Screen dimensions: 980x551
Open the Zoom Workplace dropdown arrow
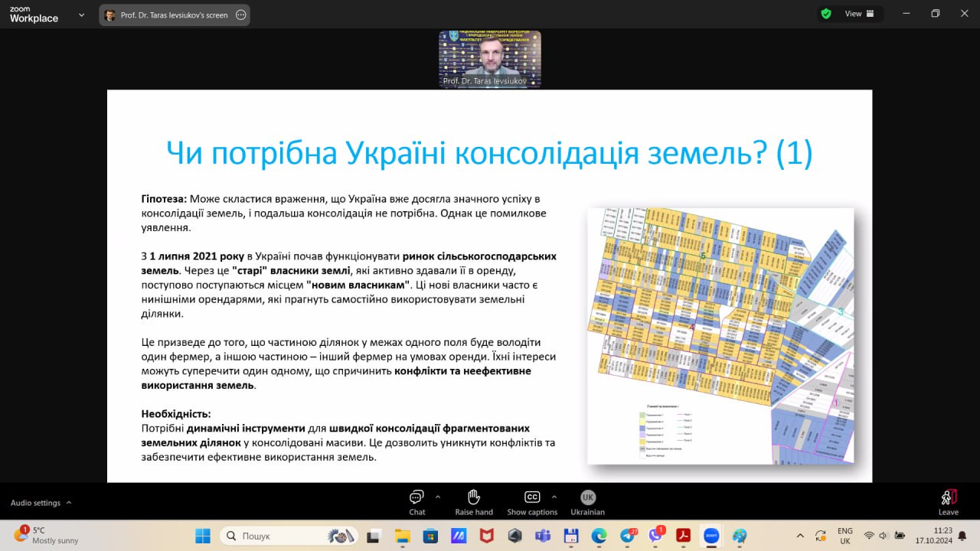[x=82, y=15]
